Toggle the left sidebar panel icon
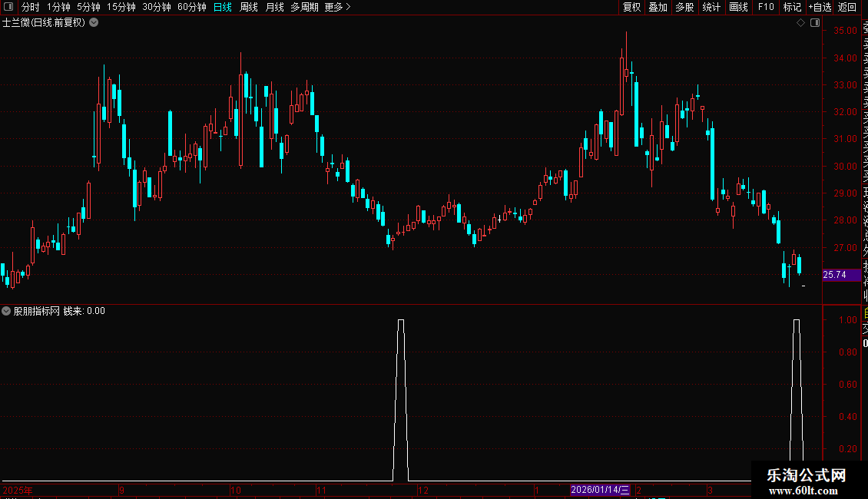Viewport: 868px width, 499px height. pyautogui.click(x=8, y=7)
